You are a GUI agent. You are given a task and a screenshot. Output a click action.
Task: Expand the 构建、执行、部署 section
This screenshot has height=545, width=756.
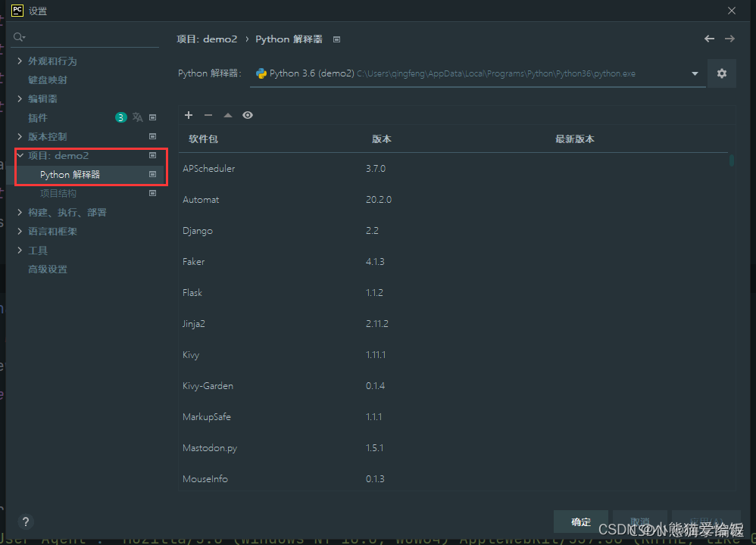click(x=20, y=212)
